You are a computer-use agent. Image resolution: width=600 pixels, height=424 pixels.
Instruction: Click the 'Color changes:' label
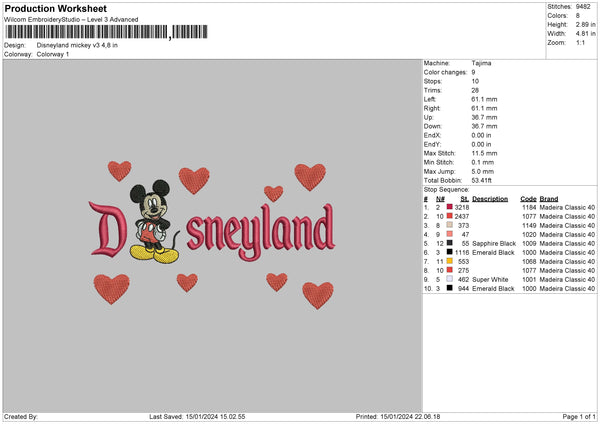445,72
